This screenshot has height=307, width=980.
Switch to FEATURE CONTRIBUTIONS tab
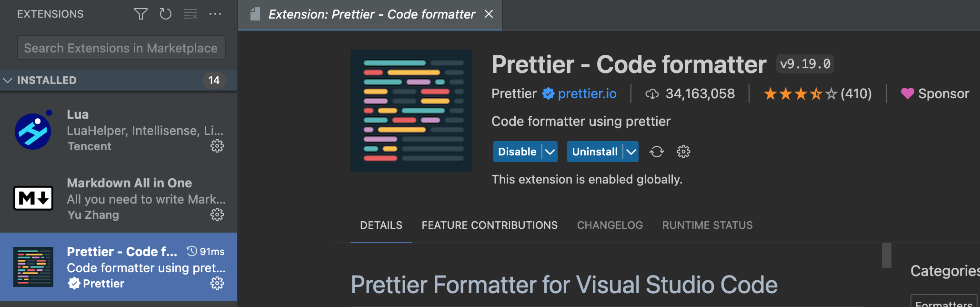pos(490,225)
